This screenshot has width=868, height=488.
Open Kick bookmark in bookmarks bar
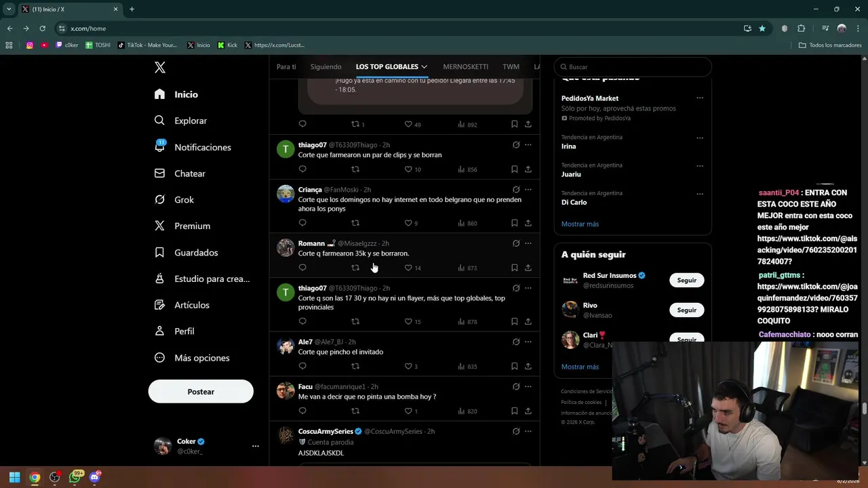pos(228,45)
